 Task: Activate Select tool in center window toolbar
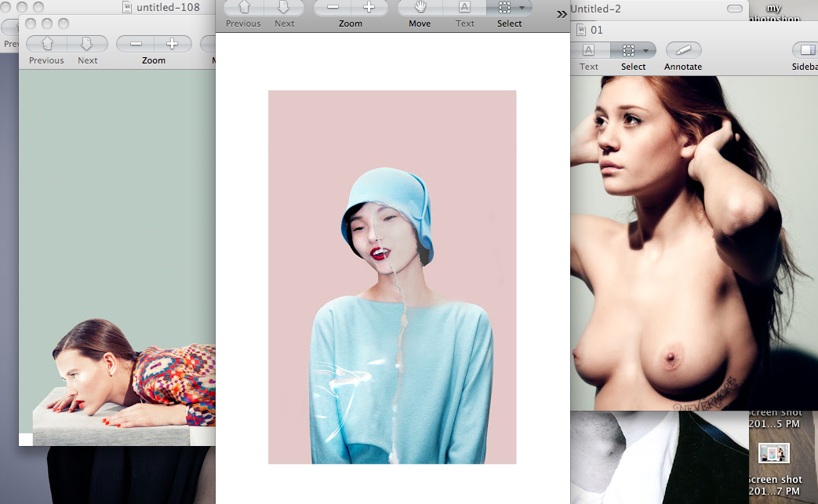[504, 7]
